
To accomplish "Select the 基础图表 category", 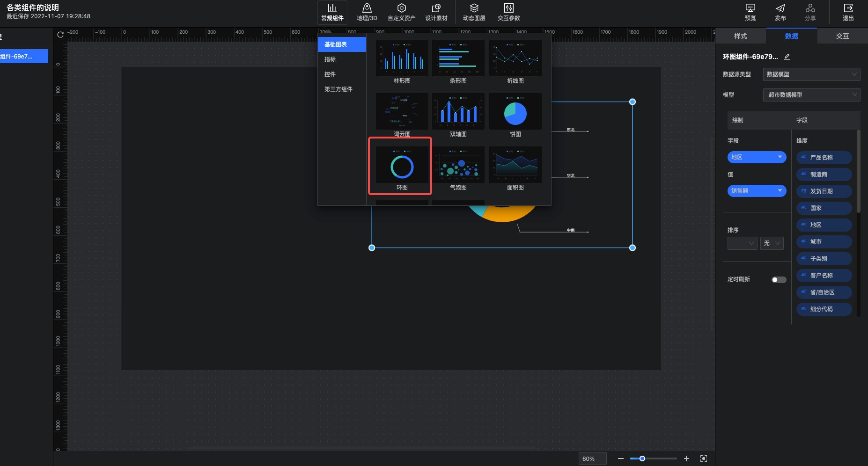I will pos(342,44).
